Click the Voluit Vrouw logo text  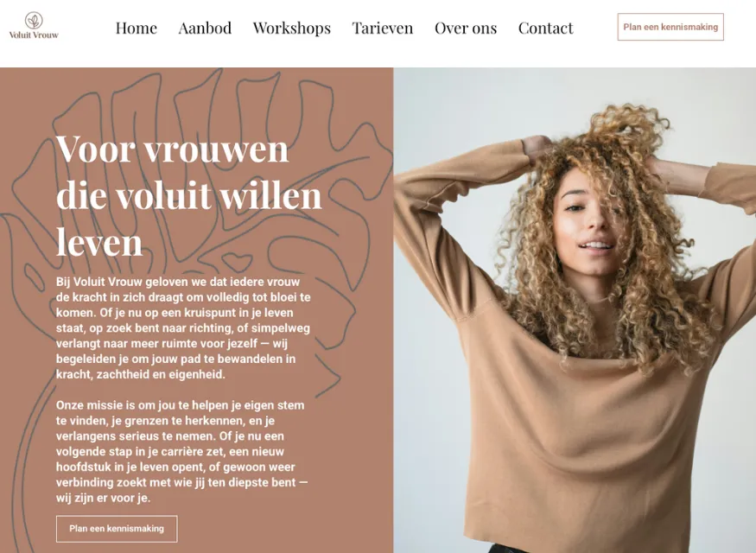34,35
